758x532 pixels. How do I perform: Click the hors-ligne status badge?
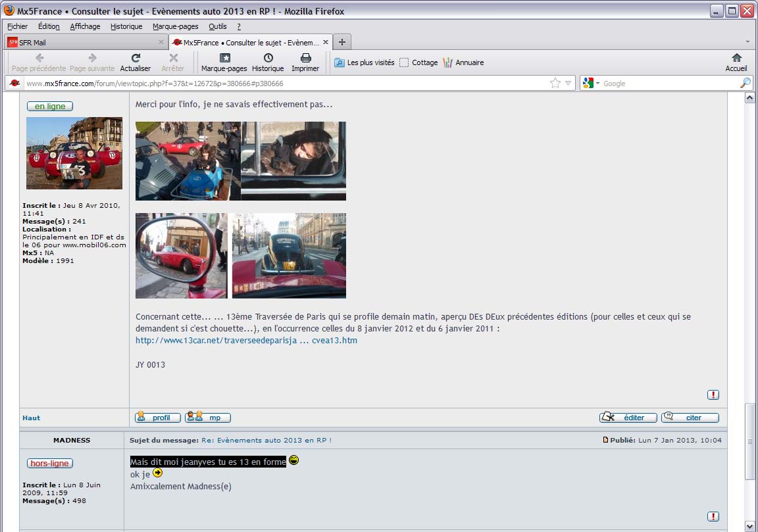click(x=50, y=464)
